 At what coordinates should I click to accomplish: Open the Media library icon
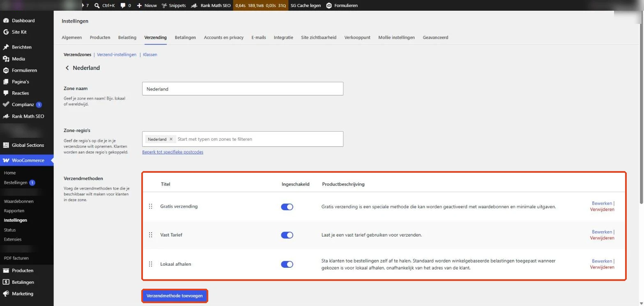click(6, 59)
